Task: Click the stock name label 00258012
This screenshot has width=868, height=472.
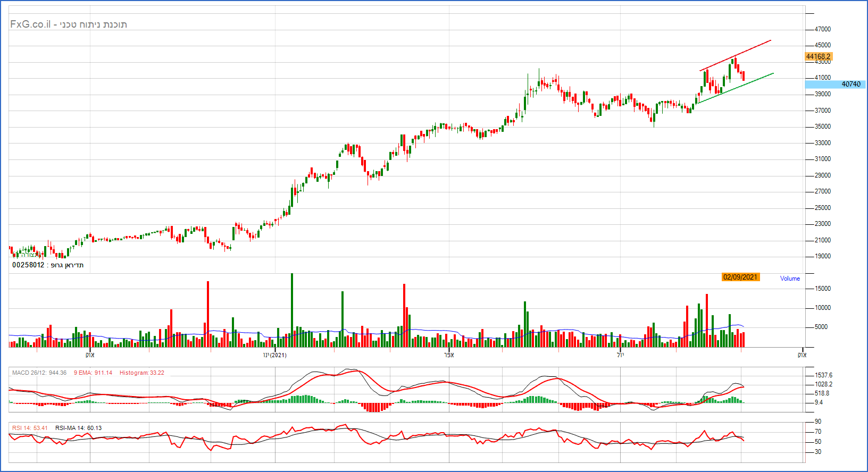Action: tap(48, 265)
